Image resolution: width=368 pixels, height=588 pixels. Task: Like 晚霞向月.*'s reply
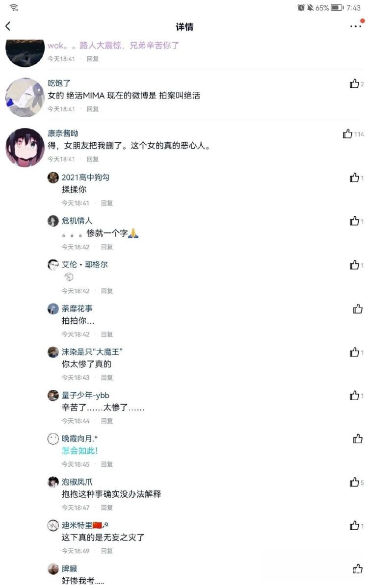pos(358,438)
